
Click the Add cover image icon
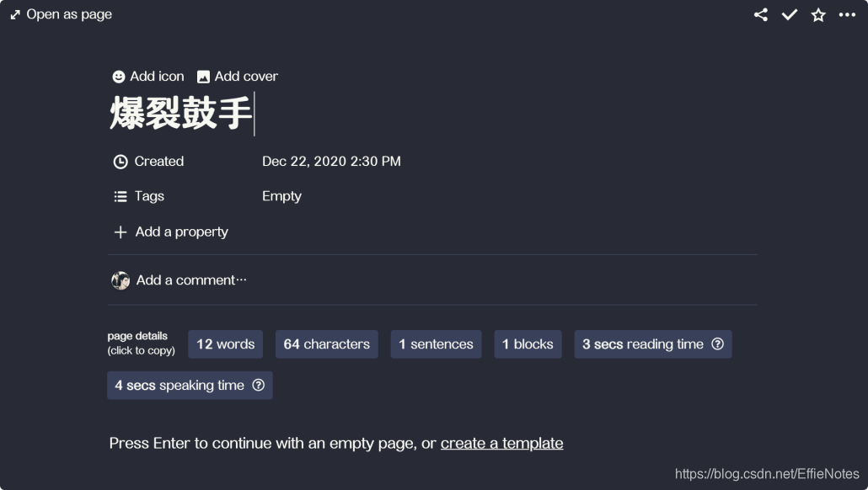point(202,76)
